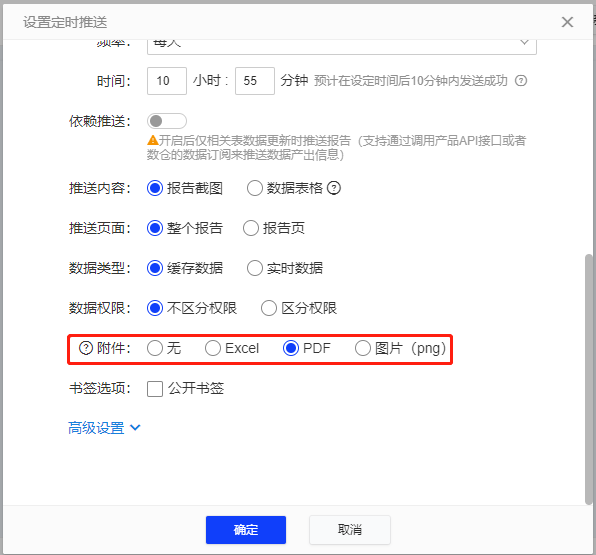
Task: Click the dialog's vertical scrollbar
Action: coord(588,379)
